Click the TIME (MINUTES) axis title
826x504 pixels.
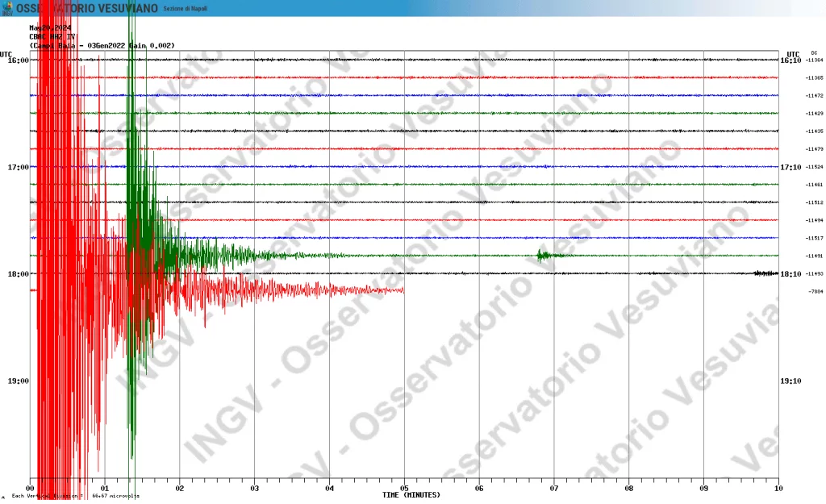(x=411, y=494)
